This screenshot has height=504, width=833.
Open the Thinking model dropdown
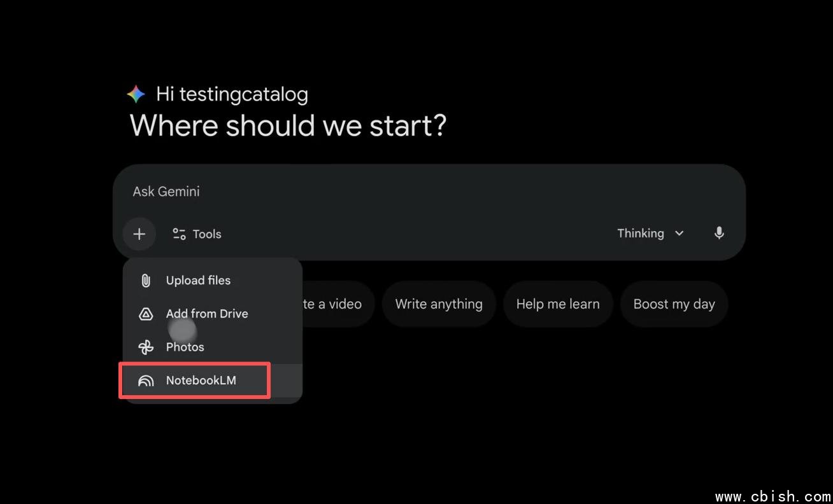[641, 234]
